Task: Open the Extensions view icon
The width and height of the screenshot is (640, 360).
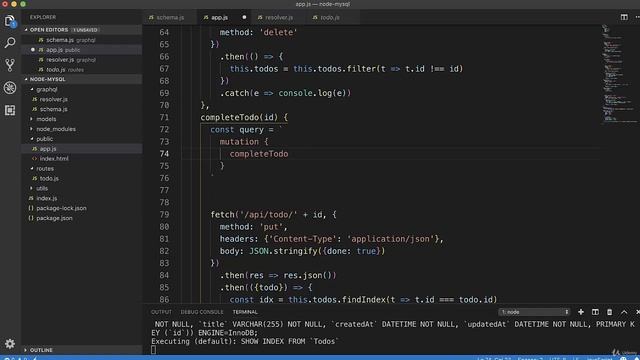Action: (10, 110)
